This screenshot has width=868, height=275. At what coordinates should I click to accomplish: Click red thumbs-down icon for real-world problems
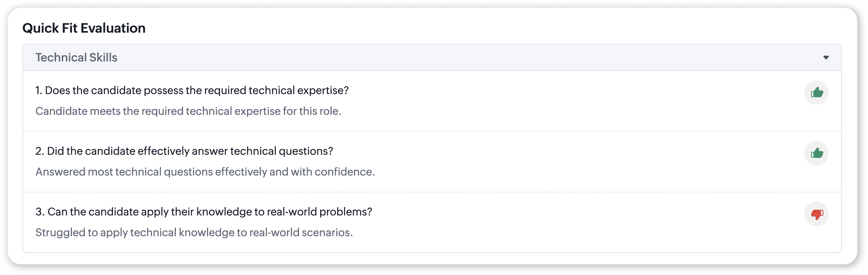click(816, 214)
